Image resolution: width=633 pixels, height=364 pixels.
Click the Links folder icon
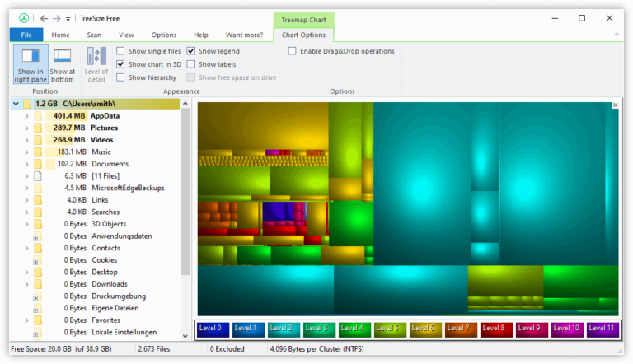point(38,200)
